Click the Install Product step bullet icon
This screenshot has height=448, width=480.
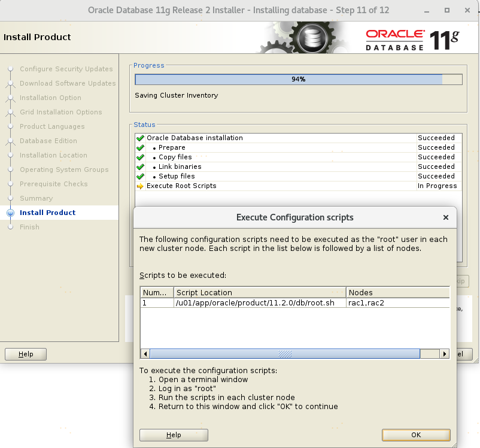(10, 213)
